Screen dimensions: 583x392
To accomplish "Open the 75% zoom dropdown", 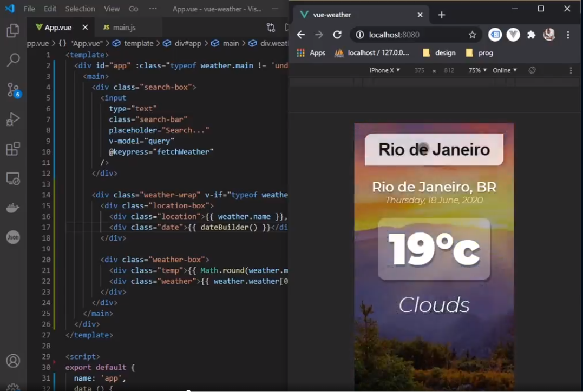I will pos(477,70).
